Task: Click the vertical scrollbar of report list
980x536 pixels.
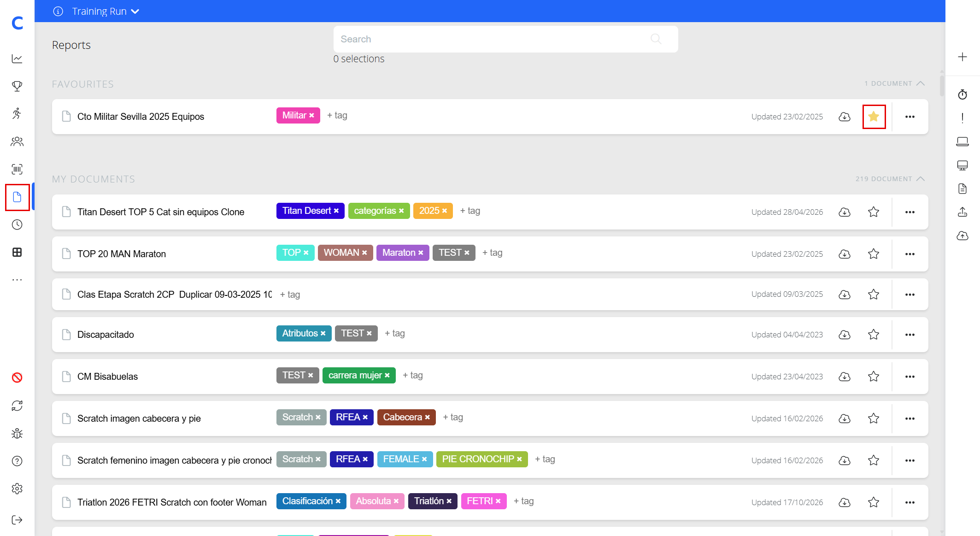Action: (942, 85)
